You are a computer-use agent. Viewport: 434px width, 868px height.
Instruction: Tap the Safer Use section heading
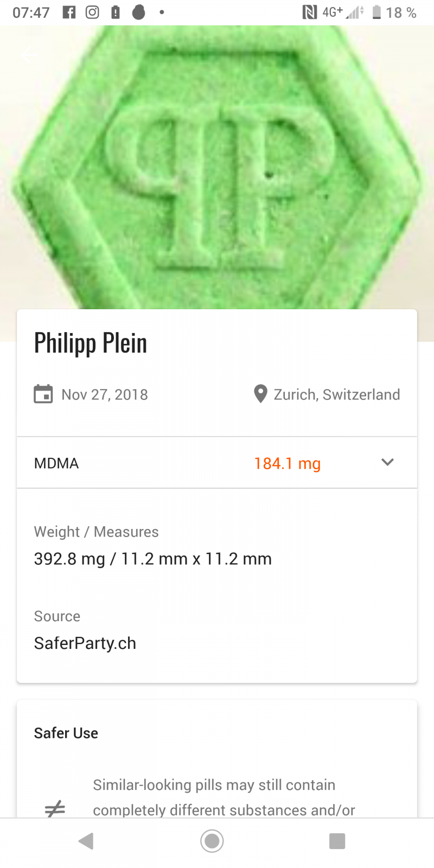click(66, 733)
